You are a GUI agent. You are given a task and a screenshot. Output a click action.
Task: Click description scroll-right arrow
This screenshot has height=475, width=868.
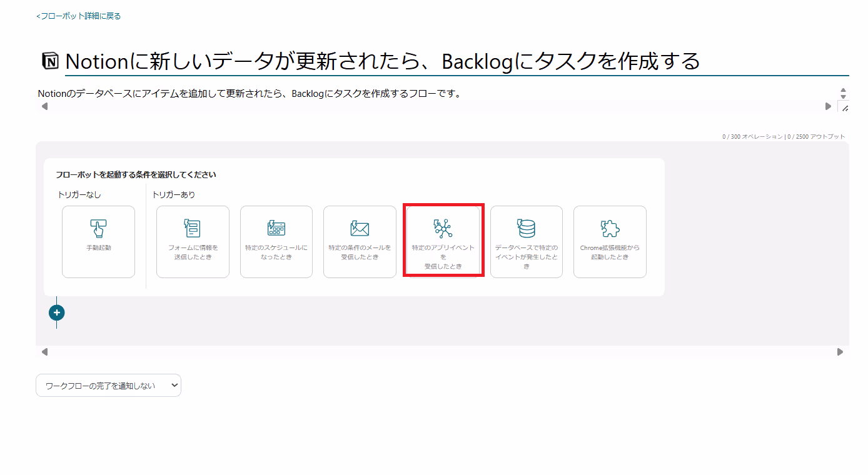click(829, 106)
